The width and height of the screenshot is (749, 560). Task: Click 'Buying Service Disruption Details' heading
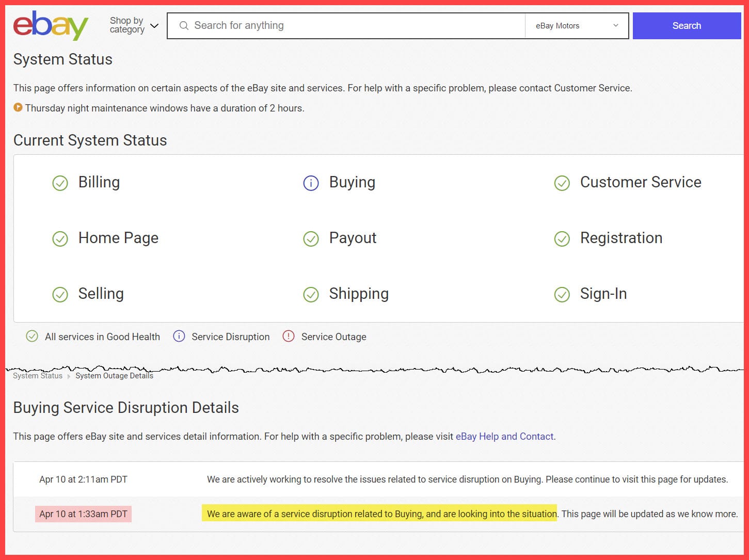pyautogui.click(x=126, y=408)
